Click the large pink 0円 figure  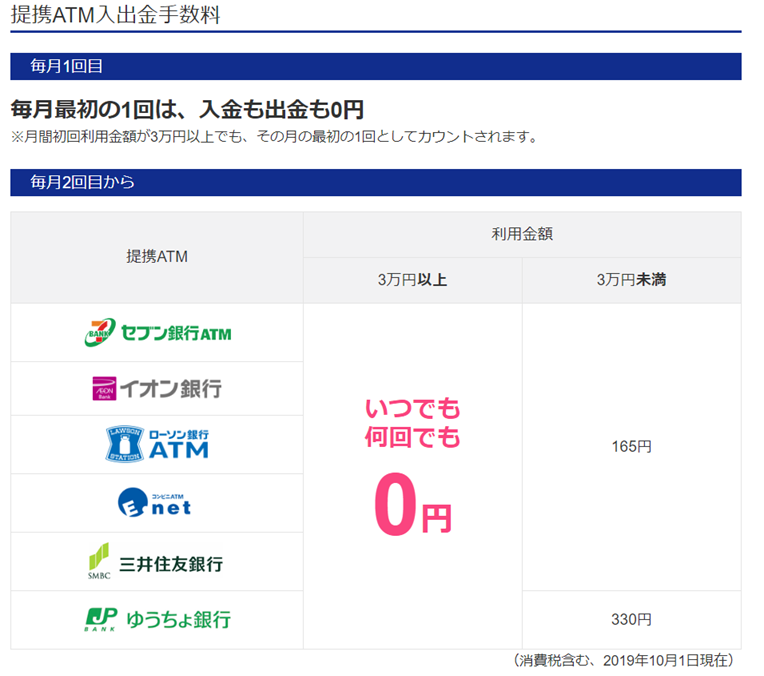[x=413, y=504]
